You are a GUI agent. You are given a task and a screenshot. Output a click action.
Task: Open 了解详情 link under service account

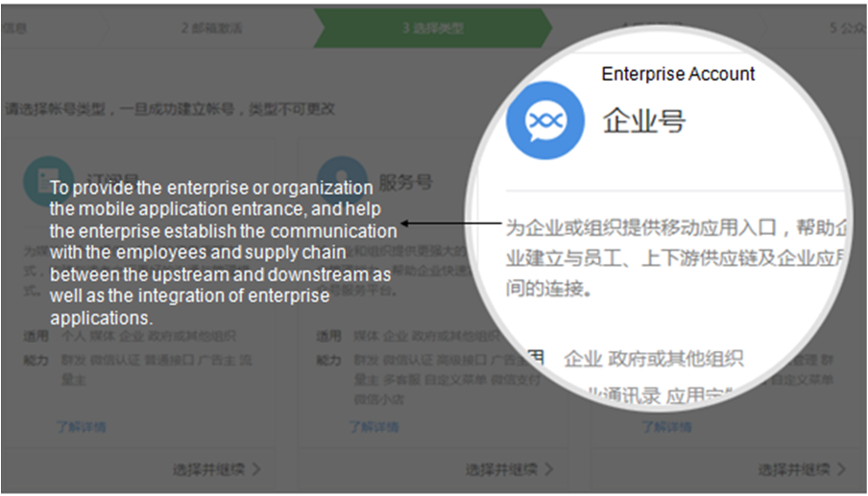click(x=374, y=426)
